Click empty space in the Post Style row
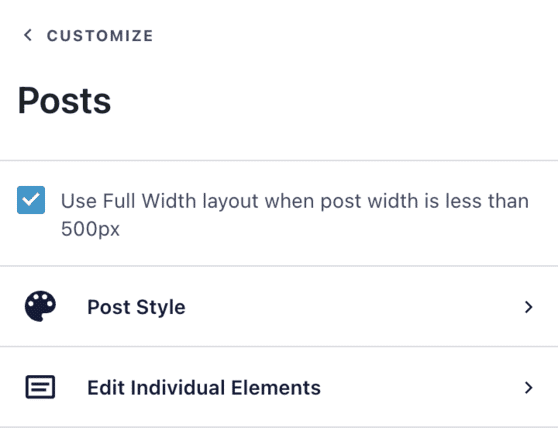Image resolution: width=558 pixels, height=445 pixels. [x=352, y=307]
